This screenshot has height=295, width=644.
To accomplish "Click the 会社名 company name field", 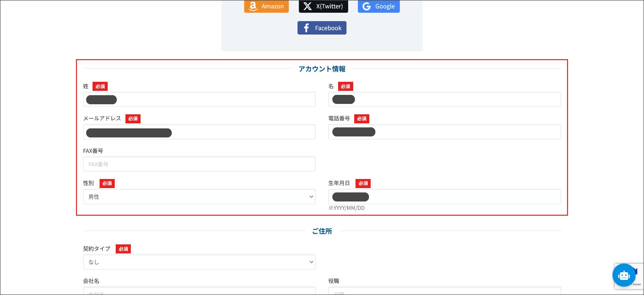I will tap(199, 291).
